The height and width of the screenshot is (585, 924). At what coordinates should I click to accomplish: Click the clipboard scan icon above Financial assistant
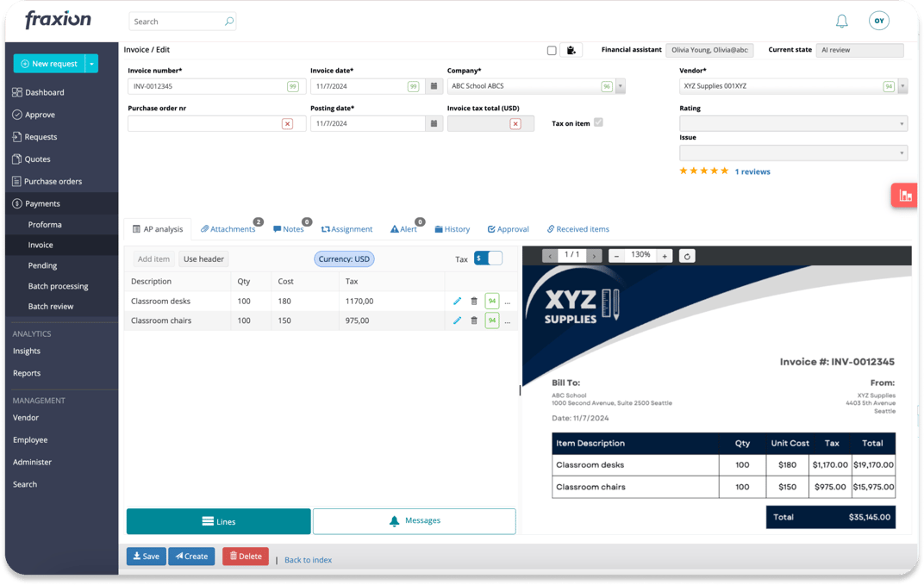(x=571, y=50)
